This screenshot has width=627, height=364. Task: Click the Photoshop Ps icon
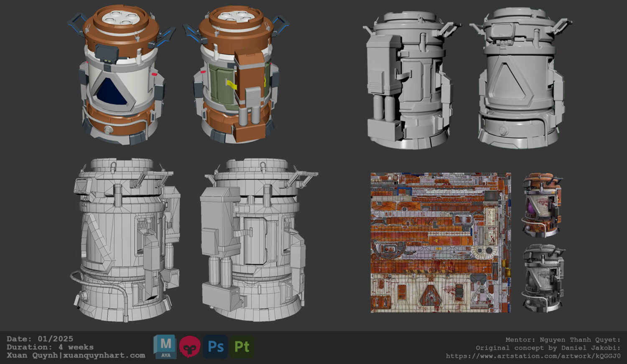[x=216, y=347]
